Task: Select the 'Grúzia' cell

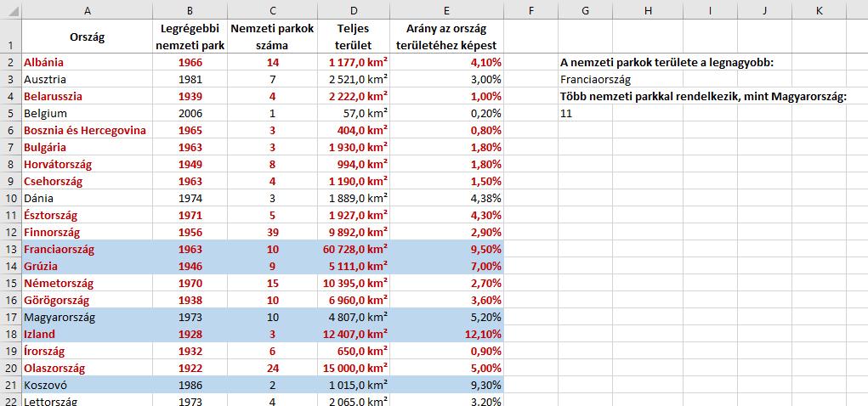Action: click(88, 266)
